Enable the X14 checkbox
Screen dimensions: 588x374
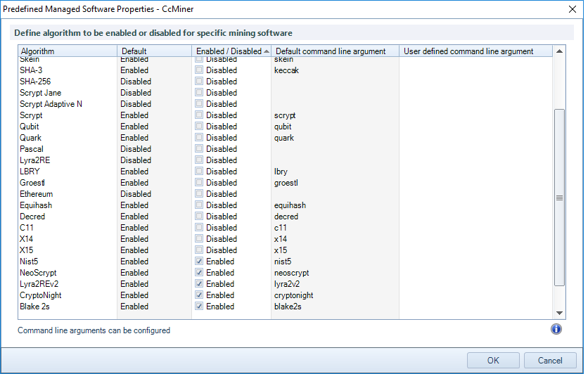coord(199,238)
